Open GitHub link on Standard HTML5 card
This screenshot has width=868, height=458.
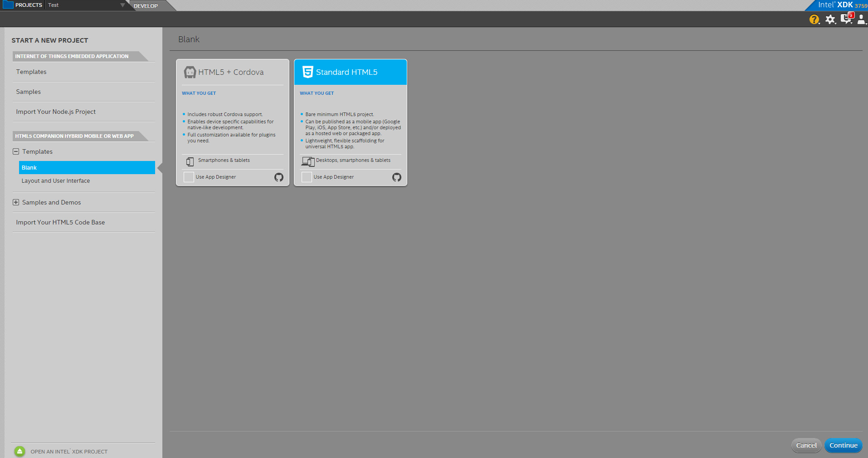397,177
